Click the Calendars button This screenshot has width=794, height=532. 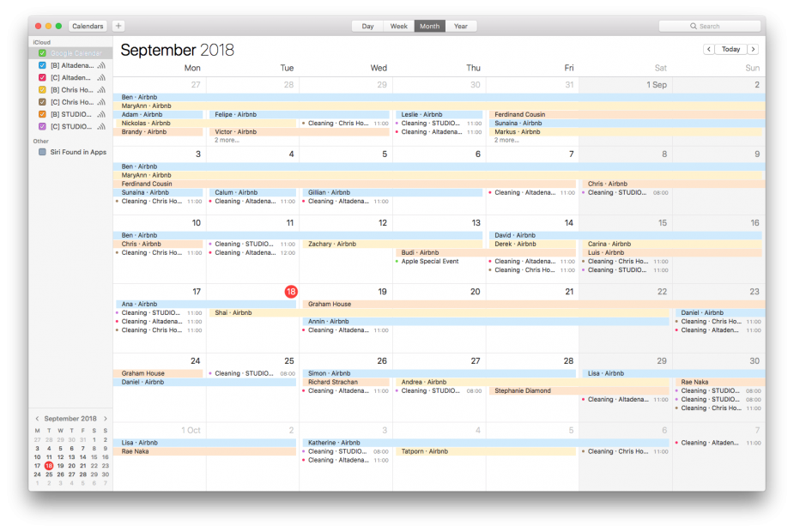click(88, 26)
